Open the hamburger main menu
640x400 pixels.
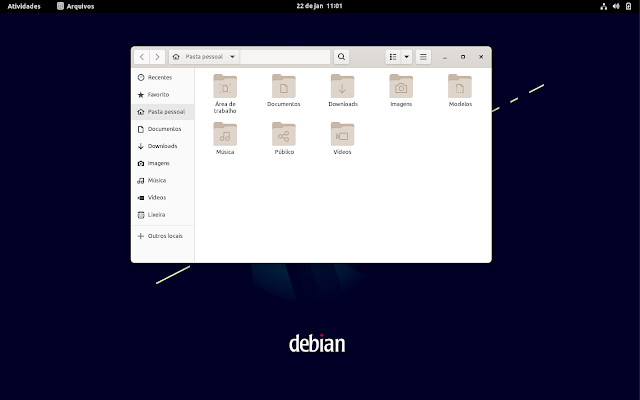(423, 57)
